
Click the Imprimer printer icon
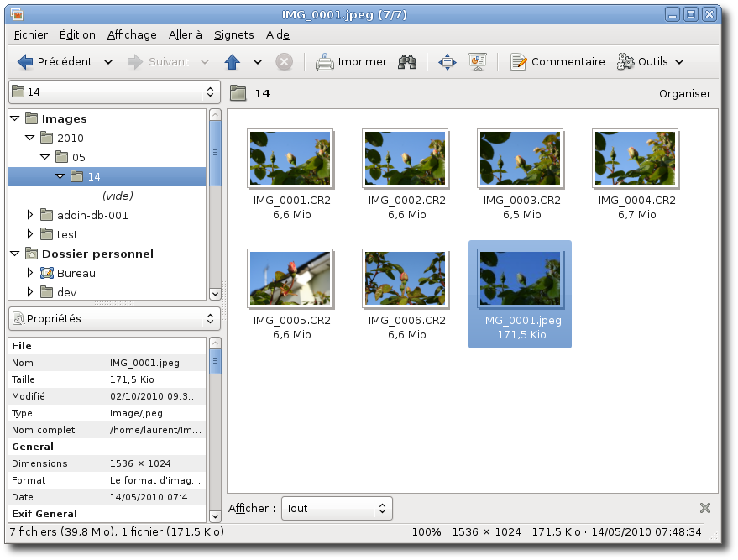click(325, 61)
